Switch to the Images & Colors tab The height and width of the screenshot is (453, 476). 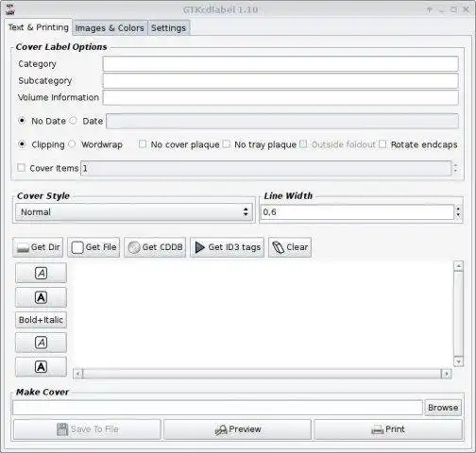tap(110, 28)
